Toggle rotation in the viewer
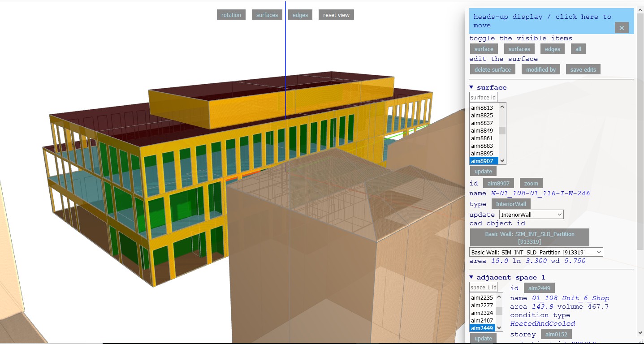Viewport: 644px width, 344px height. point(231,15)
